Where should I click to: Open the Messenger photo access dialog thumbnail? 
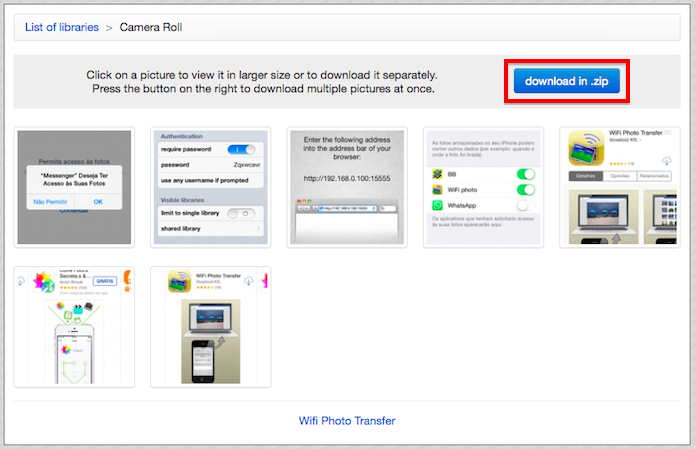pyautogui.click(x=74, y=187)
